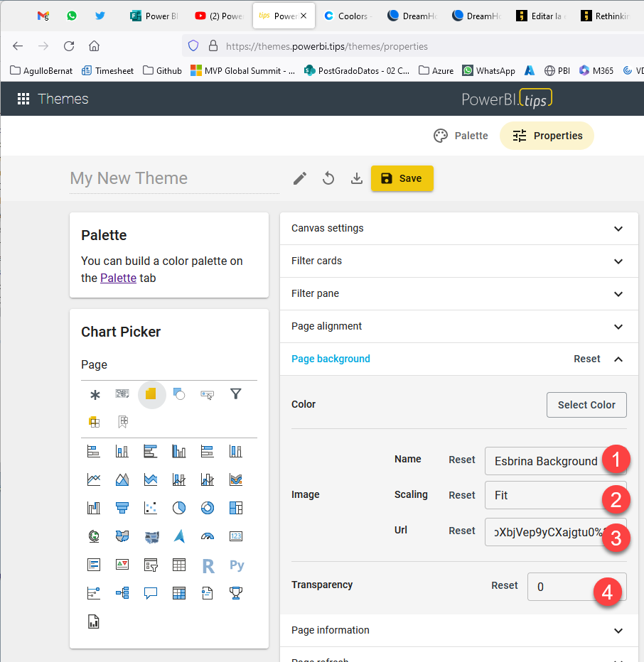Select the Python visual icon
The image size is (644, 662).
(x=237, y=565)
